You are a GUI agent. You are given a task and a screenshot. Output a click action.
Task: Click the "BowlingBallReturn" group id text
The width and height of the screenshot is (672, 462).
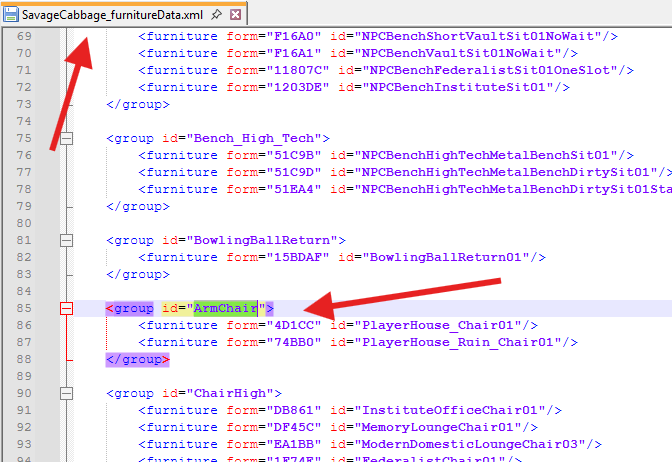[x=262, y=240]
